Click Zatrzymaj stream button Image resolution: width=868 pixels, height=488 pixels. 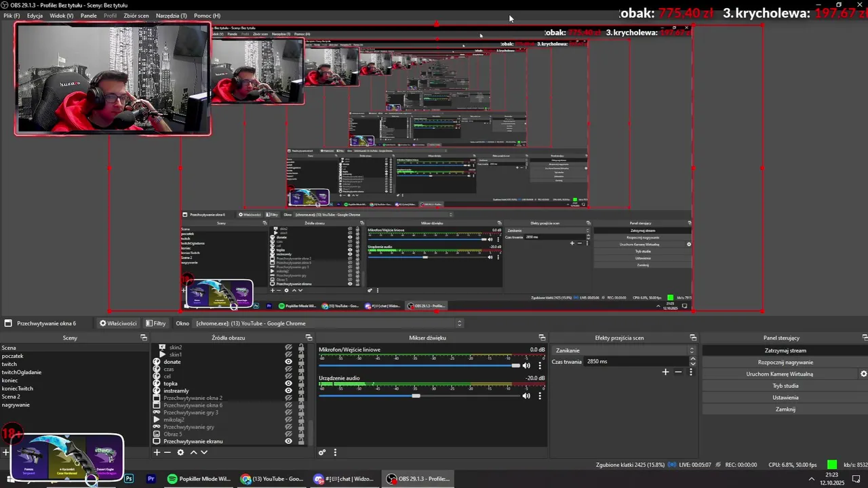click(x=785, y=350)
